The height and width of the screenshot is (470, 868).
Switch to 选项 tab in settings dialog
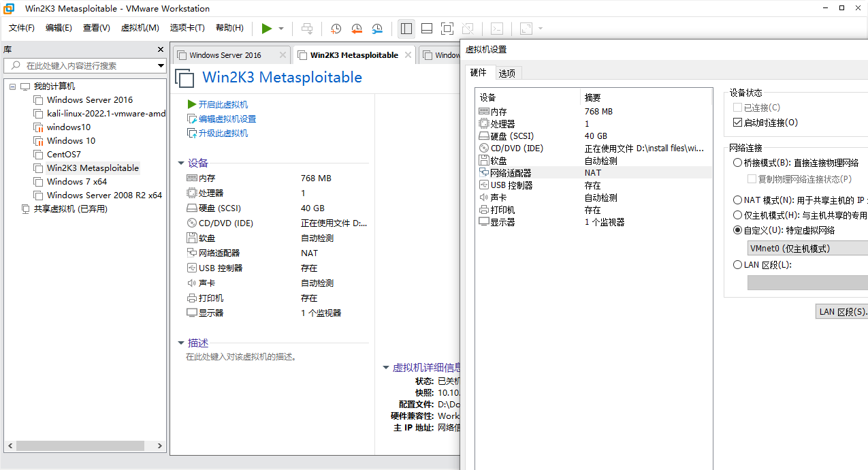(x=507, y=74)
